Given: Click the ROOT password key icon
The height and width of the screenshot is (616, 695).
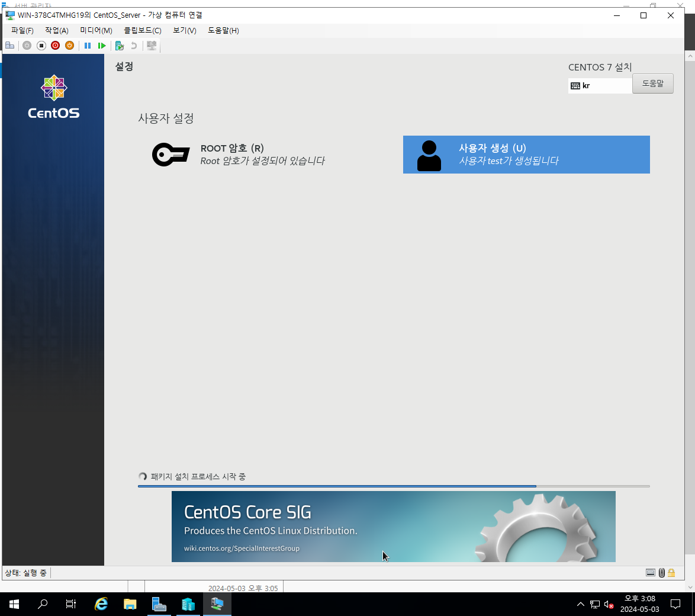Looking at the screenshot, I should [x=170, y=155].
